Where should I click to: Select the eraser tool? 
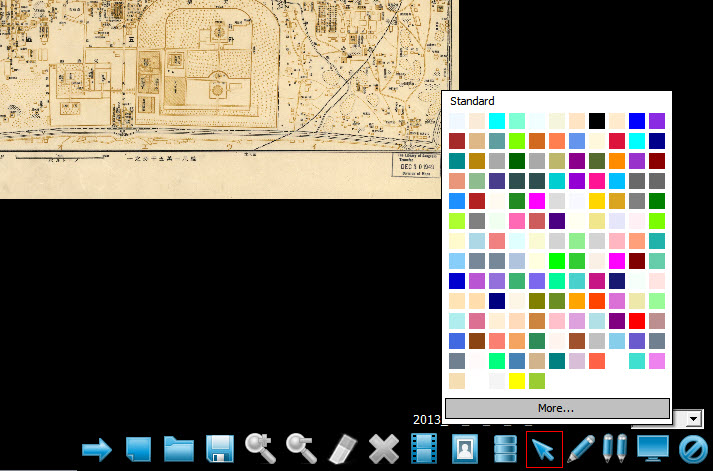pos(342,449)
